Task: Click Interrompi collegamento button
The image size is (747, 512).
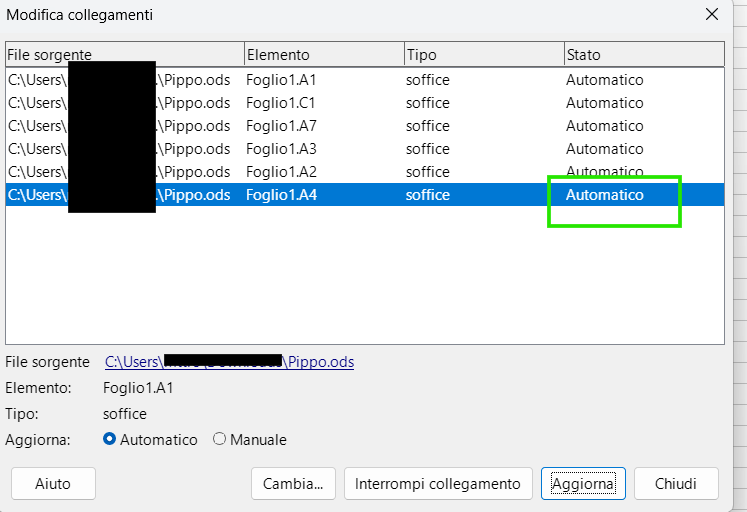Action: pos(437,484)
